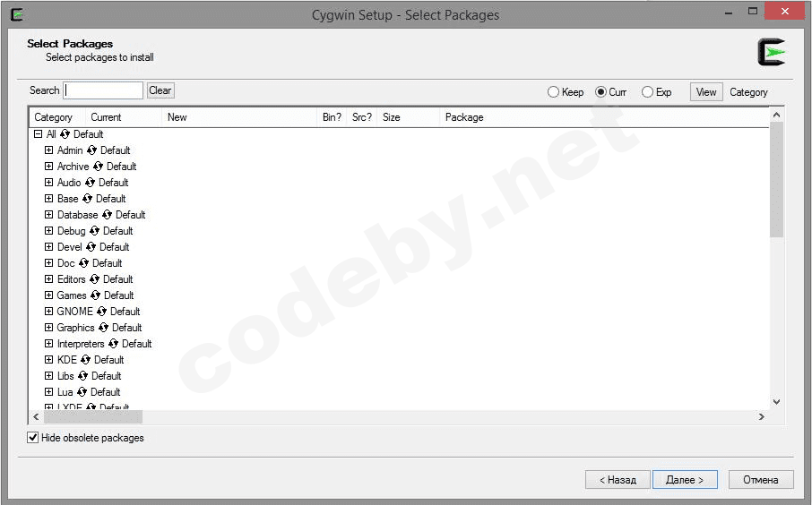Click the scroll right arrow
Viewport: 812px width, 505px height.
[761, 416]
